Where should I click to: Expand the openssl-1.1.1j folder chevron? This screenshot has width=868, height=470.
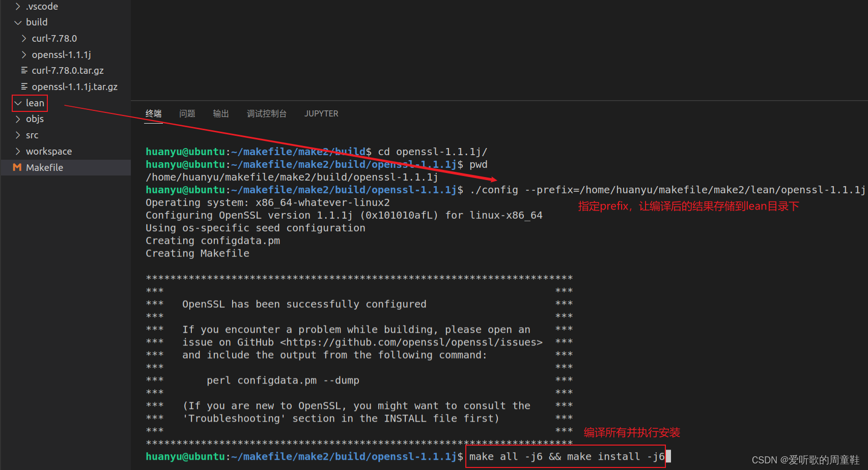click(x=24, y=54)
